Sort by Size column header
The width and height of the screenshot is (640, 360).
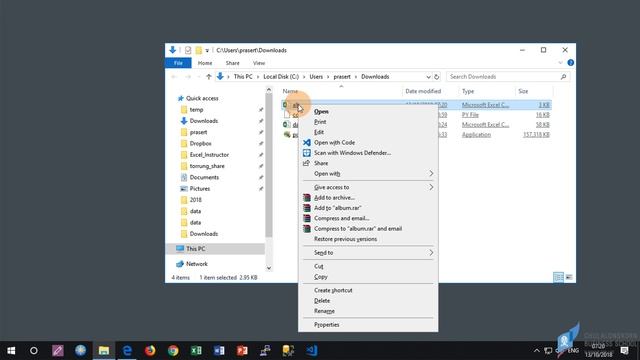click(x=523, y=91)
